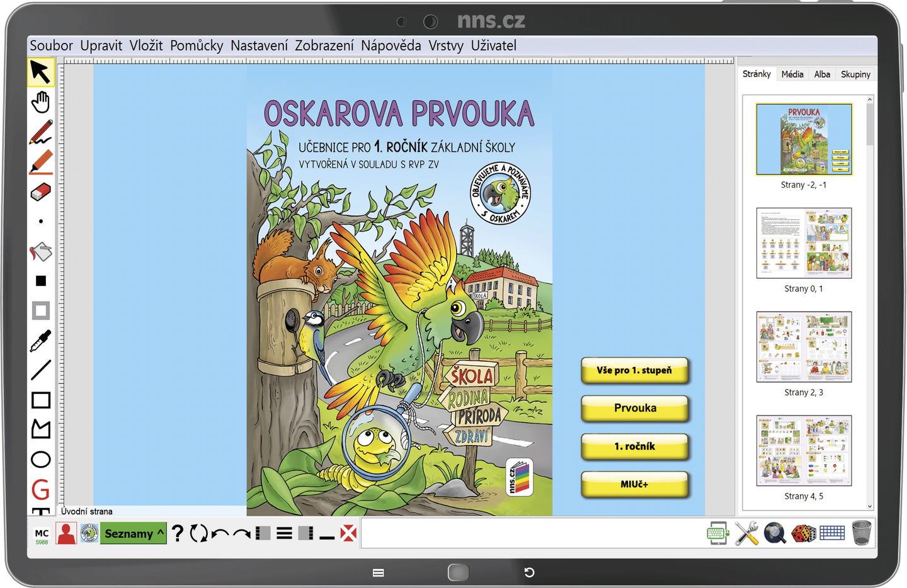This screenshot has height=588, width=907.
Task: Select the rectangle shape tool
Action: pyautogui.click(x=41, y=400)
